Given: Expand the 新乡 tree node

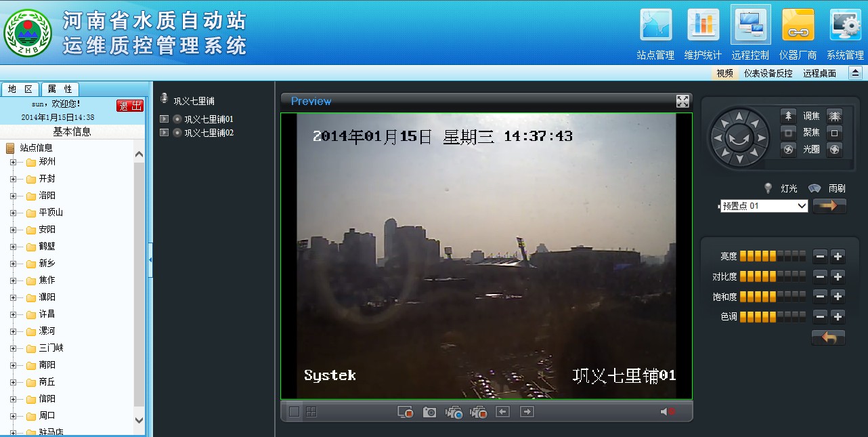Looking at the screenshot, I should click(x=13, y=264).
